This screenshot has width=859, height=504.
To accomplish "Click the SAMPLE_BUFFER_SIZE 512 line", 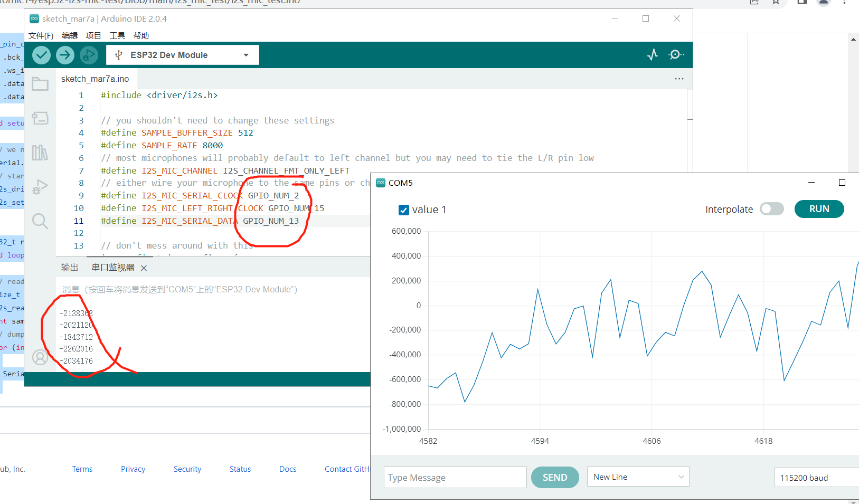I will tap(177, 132).
